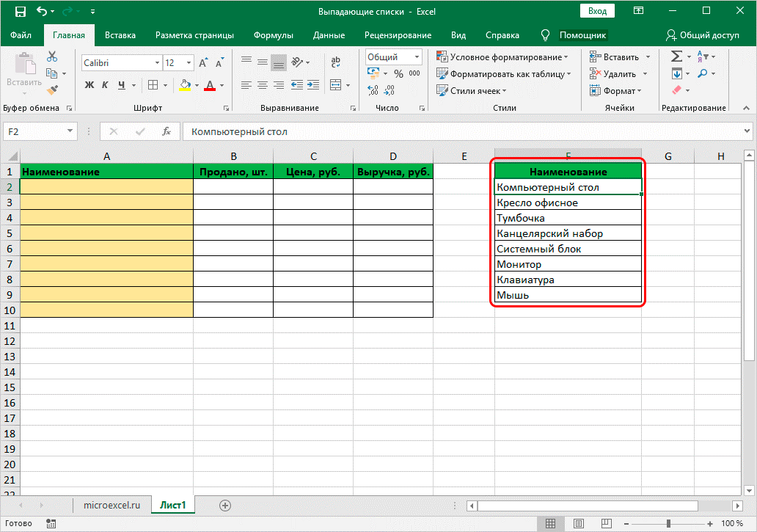Select the cell containing Системный блок
Viewport: 757px width, 532px height.
[x=568, y=249]
